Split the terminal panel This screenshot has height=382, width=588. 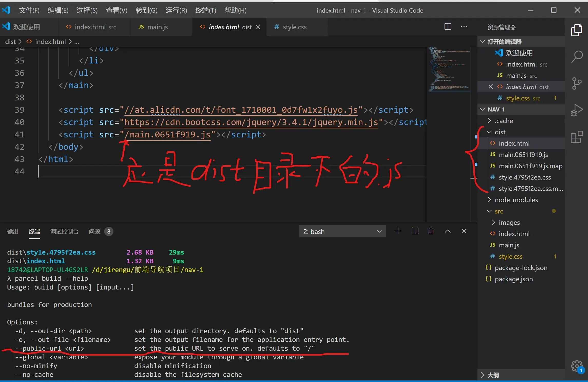point(415,231)
